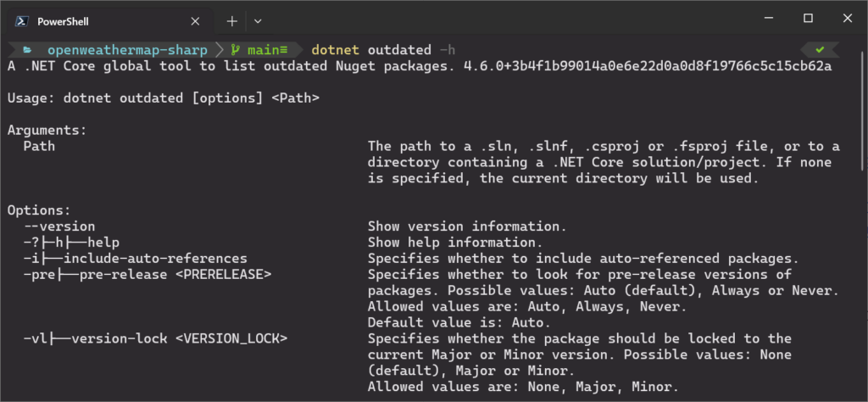Screen dimensions: 868x402
Task: Click the PowerShell icon on the tab
Action: point(22,20)
